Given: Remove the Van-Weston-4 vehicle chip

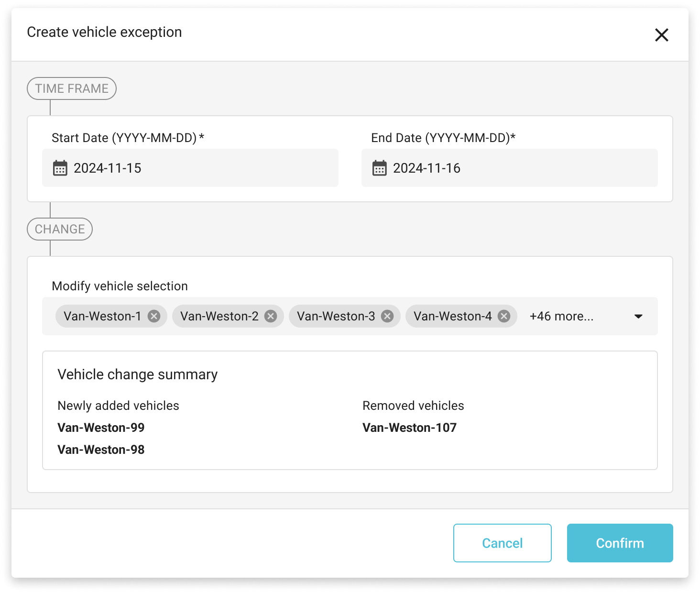Looking at the screenshot, I should tap(504, 316).
